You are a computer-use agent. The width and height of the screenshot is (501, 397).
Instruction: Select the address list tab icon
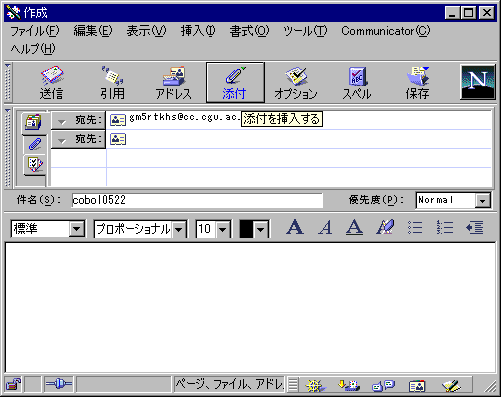pyautogui.click(x=34, y=122)
